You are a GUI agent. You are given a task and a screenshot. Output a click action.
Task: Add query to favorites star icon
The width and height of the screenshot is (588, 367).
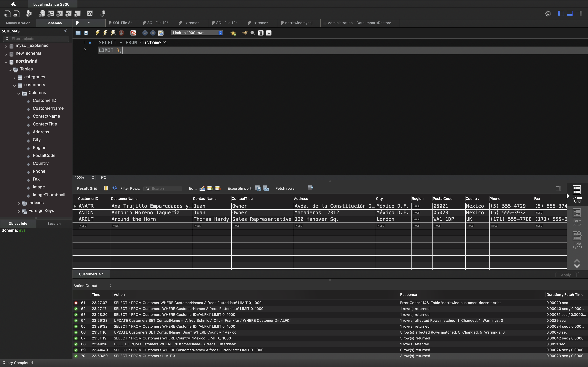click(x=233, y=33)
